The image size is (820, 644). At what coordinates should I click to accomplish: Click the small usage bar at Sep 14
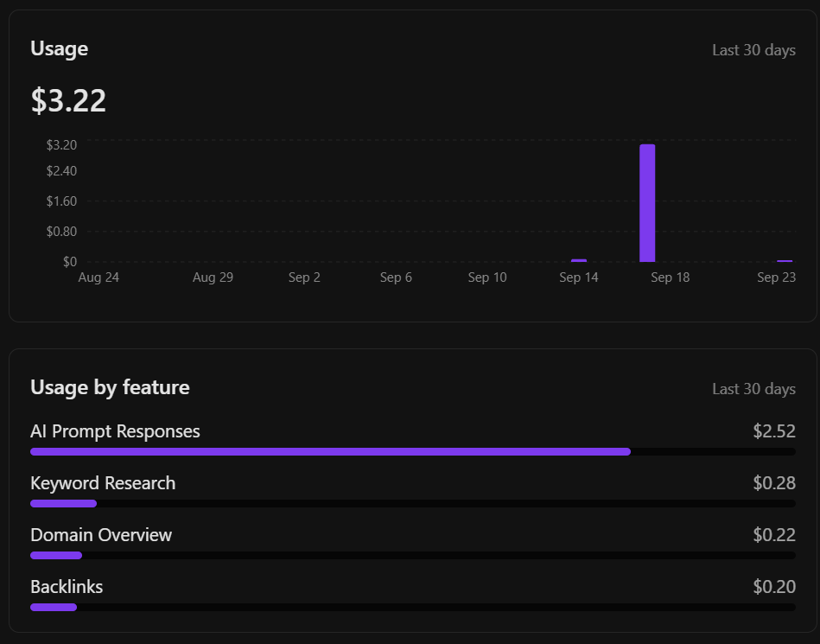click(x=578, y=260)
